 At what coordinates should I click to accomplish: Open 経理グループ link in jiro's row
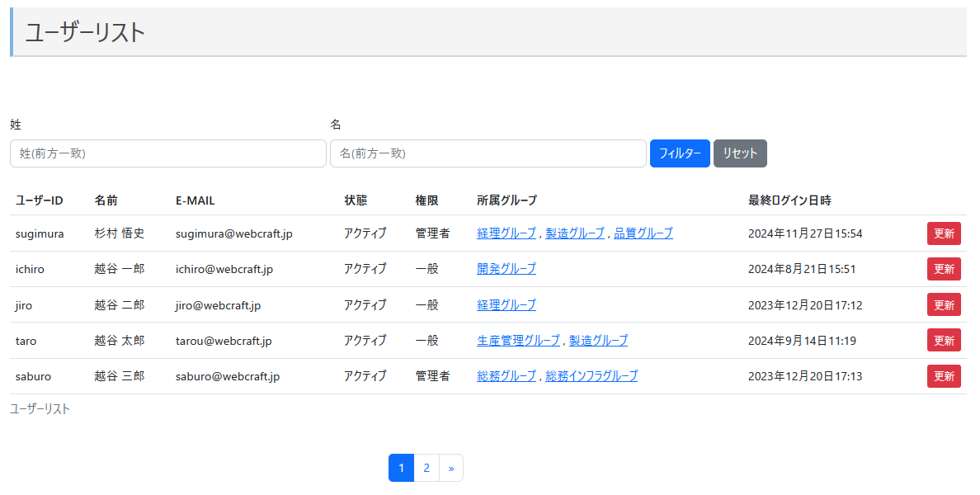click(x=506, y=305)
